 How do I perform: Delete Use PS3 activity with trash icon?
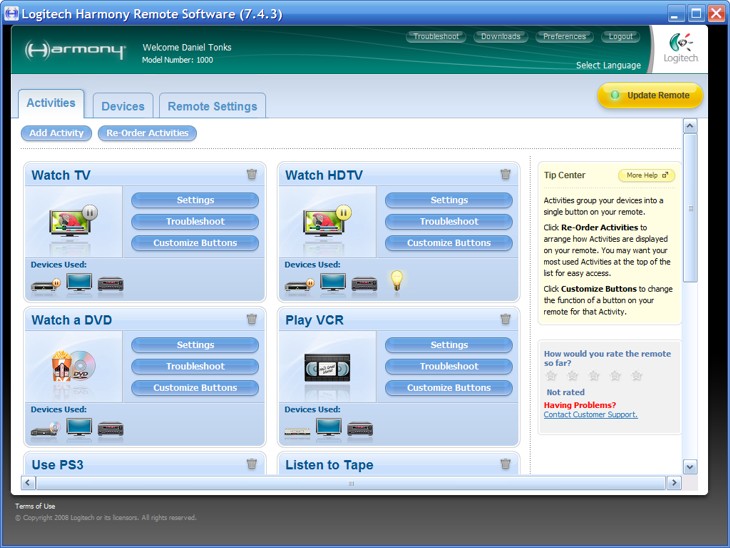[252, 464]
